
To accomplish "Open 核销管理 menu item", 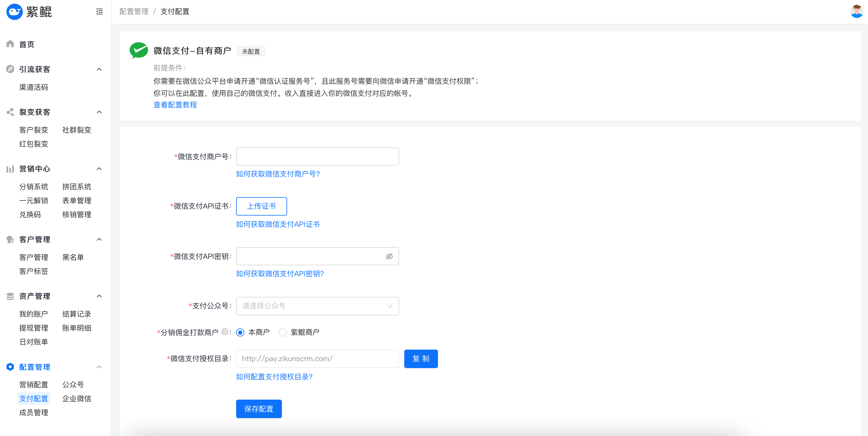I will tap(77, 214).
